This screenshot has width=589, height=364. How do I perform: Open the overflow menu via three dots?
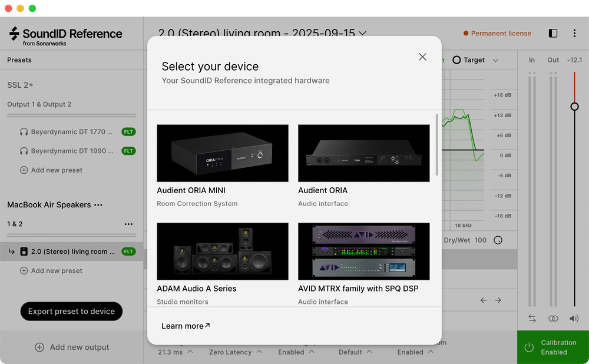pyautogui.click(x=575, y=34)
